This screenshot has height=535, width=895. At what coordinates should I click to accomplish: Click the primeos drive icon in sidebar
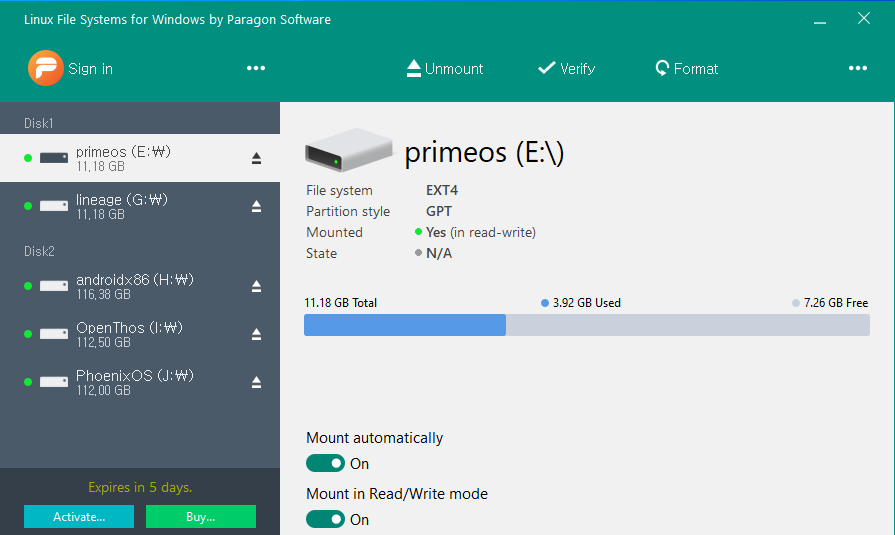click(54, 158)
